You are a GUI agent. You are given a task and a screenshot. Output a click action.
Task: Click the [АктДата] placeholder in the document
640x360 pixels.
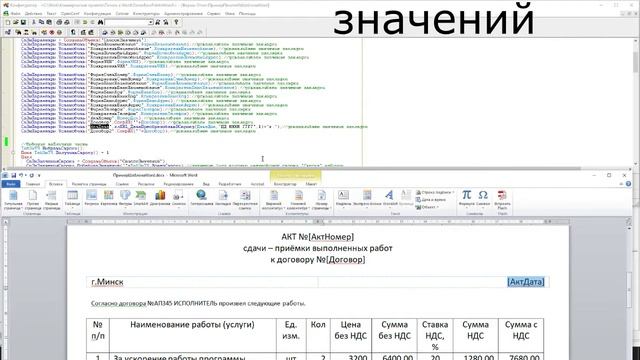pos(526,282)
